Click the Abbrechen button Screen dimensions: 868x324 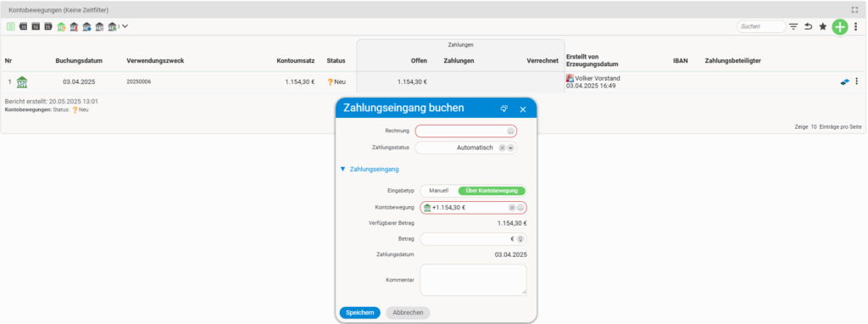coord(408,313)
